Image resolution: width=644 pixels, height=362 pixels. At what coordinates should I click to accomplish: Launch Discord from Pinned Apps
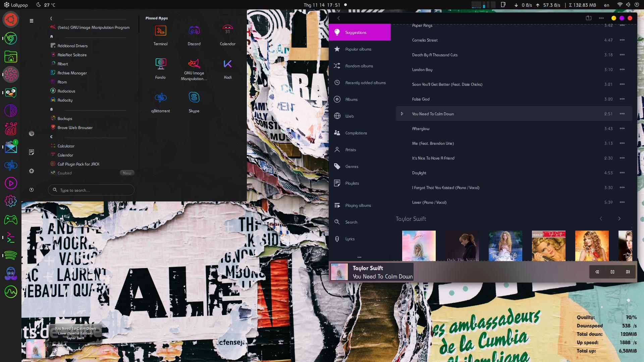194,31
